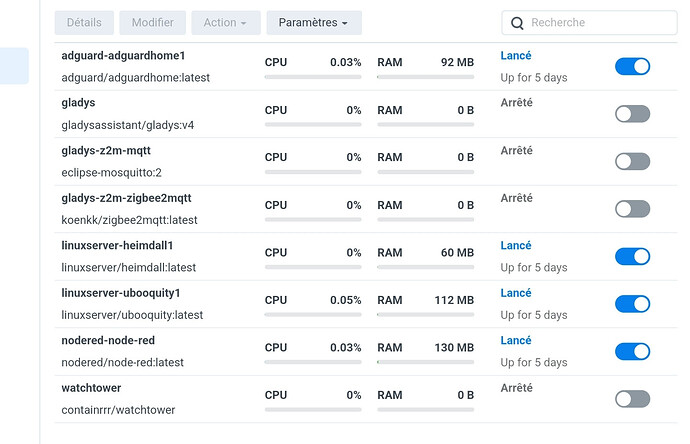The image size is (690, 444).
Task: Select the gladys container name
Action: pos(78,103)
